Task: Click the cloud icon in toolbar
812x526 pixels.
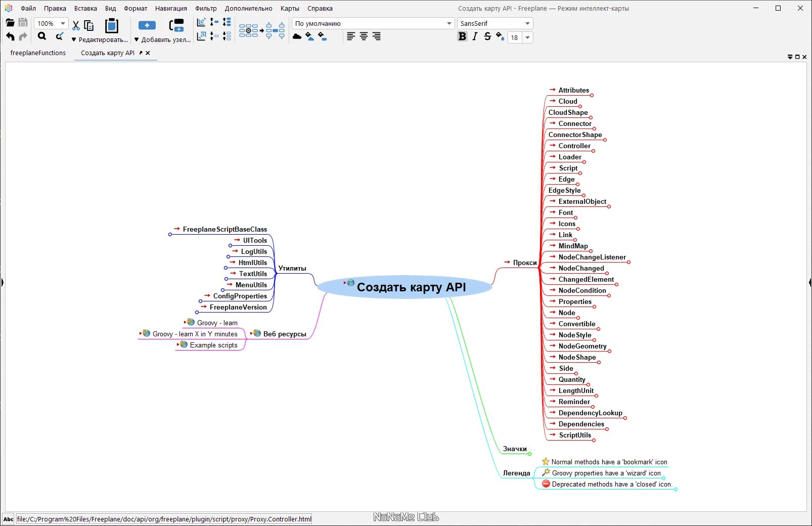Action: coord(297,36)
